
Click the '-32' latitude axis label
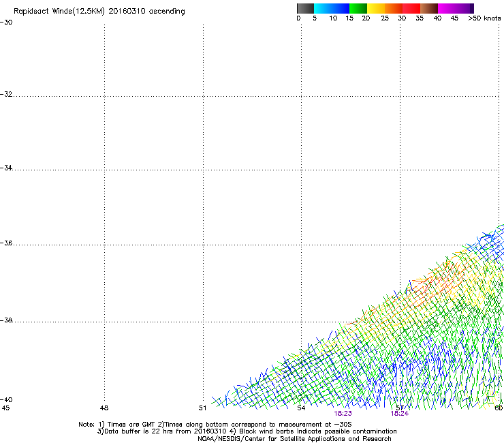[6, 94]
